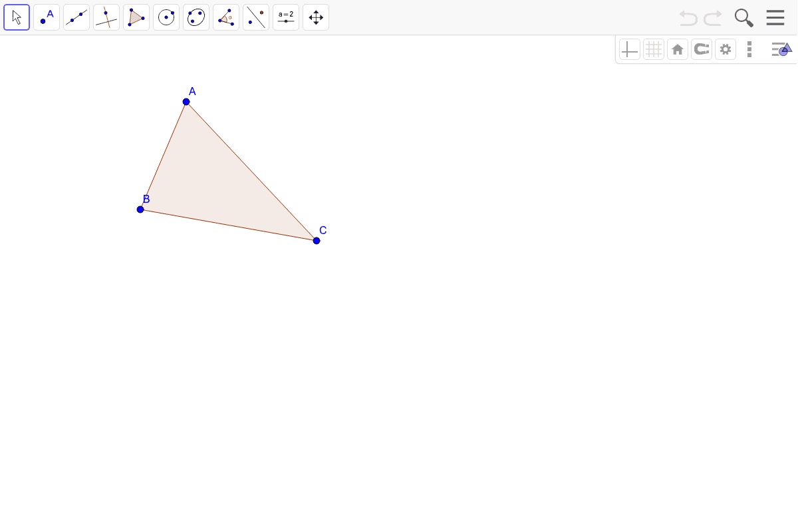The image size is (798, 532).
Task: Undo the last action
Action: 688,18
